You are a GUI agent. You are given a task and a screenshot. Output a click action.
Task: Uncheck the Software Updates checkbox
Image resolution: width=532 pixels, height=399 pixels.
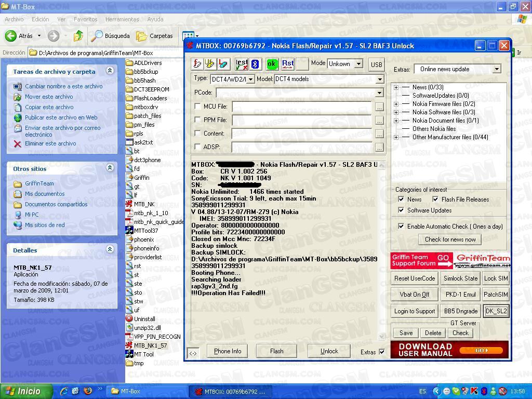point(401,210)
